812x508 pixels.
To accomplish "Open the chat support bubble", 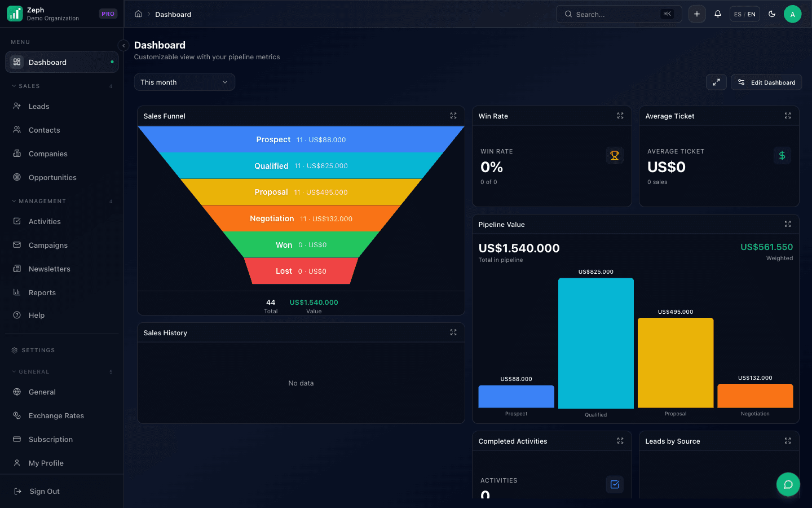I will (x=788, y=484).
